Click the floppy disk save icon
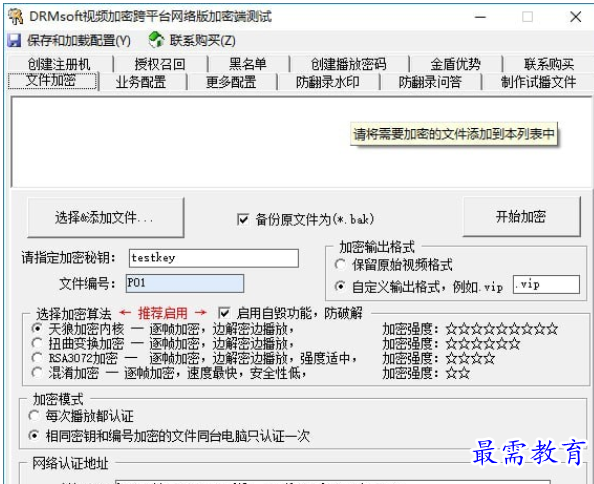This screenshot has height=484, width=594. (x=14, y=40)
